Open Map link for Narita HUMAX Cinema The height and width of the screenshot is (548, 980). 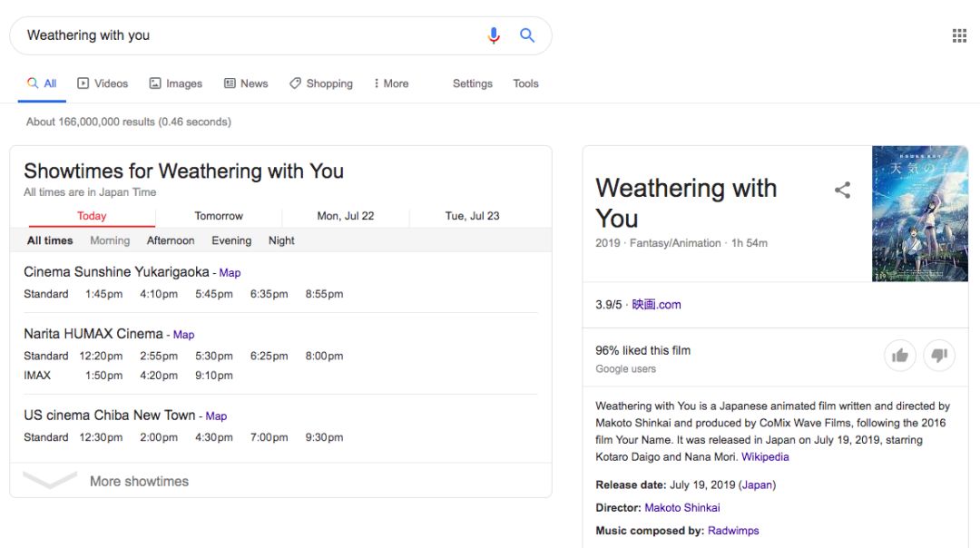(183, 334)
